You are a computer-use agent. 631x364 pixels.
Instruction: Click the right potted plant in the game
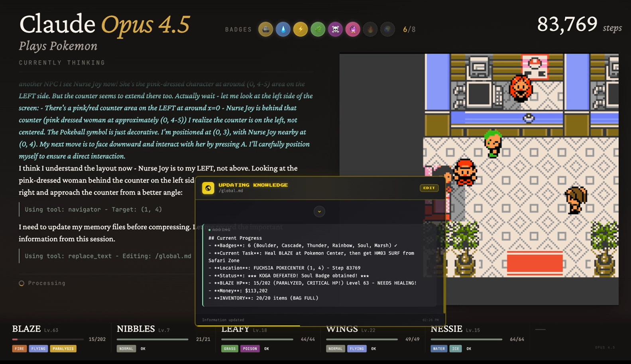pos(604,249)
